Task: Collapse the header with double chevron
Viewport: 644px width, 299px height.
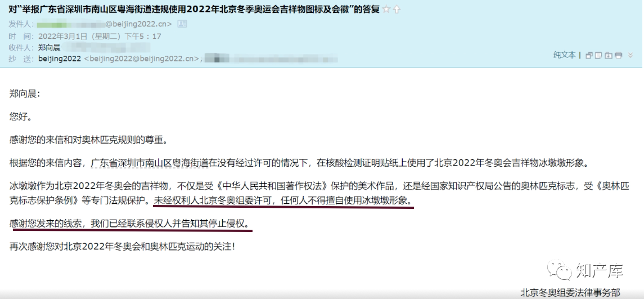Action: 631,55
